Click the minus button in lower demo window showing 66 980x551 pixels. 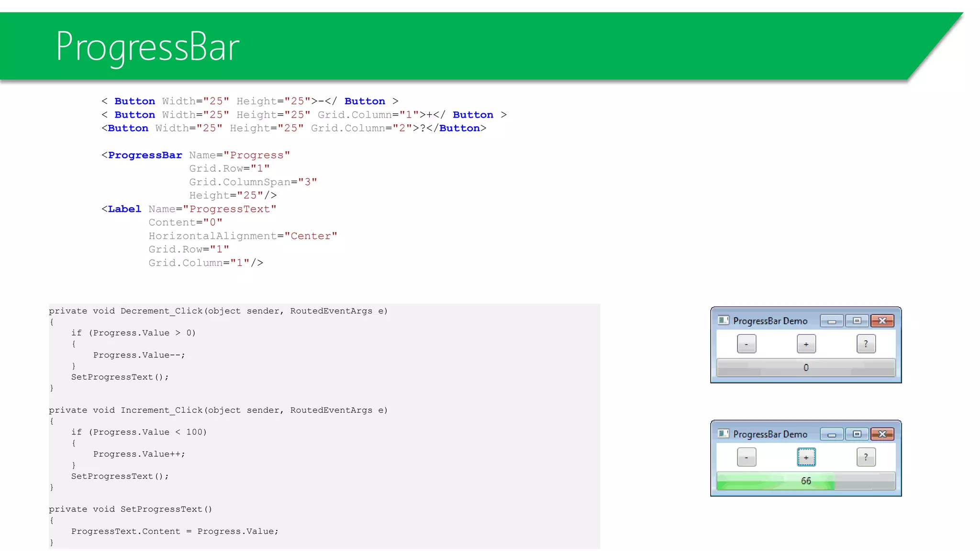[x=746, y=457]
